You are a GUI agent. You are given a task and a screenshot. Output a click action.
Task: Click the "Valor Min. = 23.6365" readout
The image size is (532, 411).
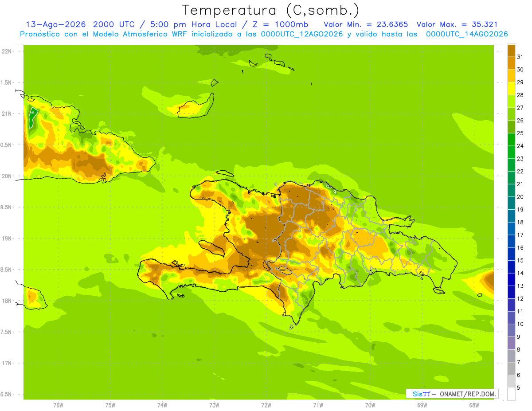pos(366,24)
